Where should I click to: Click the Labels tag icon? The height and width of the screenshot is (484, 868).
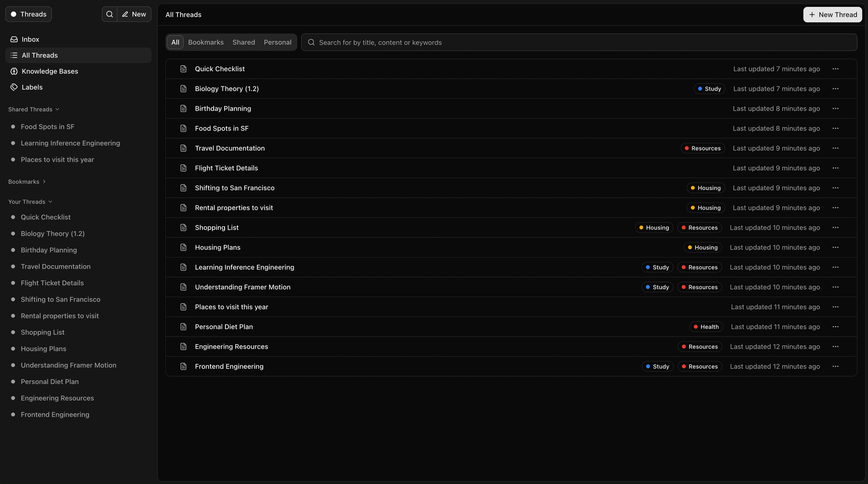[14, 87]
